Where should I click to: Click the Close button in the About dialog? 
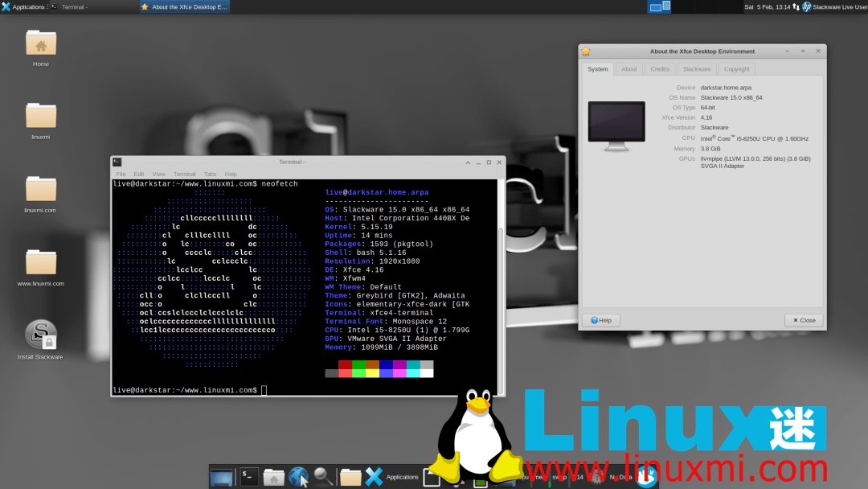[804, 320]
